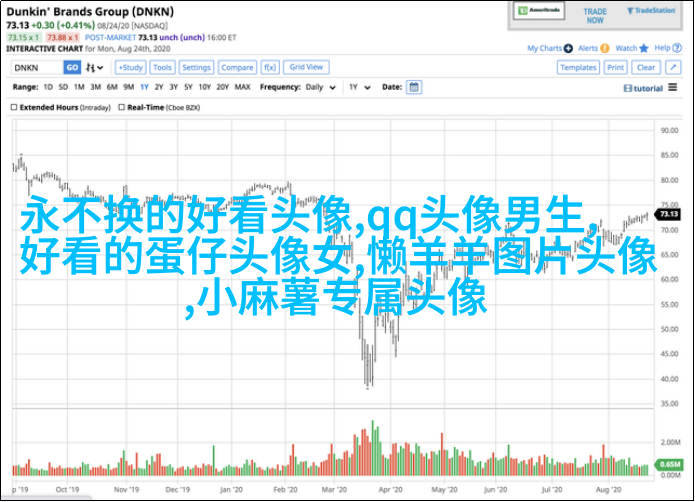This screenshot has width=695, height=502.
Task: Select the 10Y range
Action: pos(204,87)
